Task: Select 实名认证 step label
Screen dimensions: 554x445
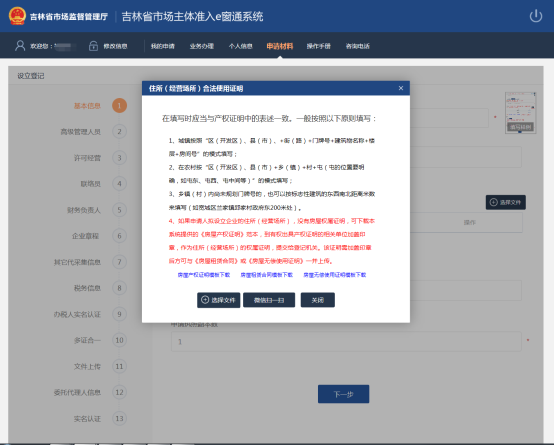Action: (x=87, y=419)
